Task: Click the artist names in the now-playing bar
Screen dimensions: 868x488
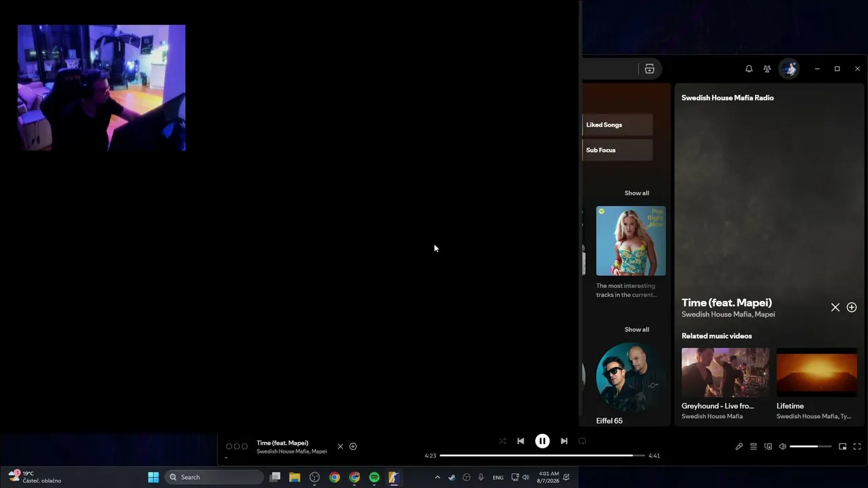Action: [292, 451]
